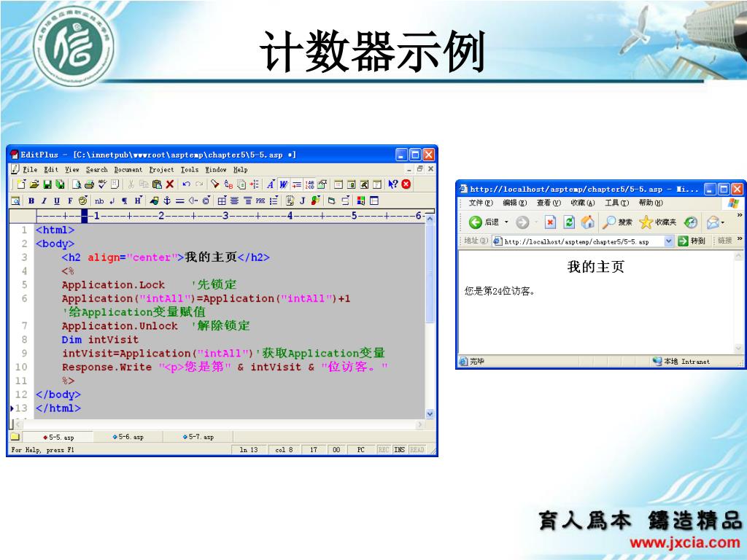This screenshot has height=560, width=747.
Task: Click EditPlus vertical scrollbar up arrow
Action: point(430,219)
